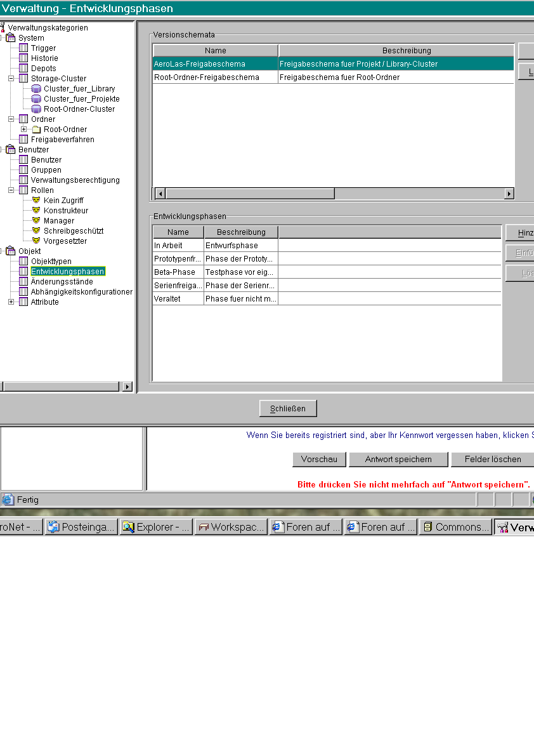Image resolution: width=534 pixels, height=756 pixels.
Task: Click the Änderungsstände table icon
Action: [23, 281]
